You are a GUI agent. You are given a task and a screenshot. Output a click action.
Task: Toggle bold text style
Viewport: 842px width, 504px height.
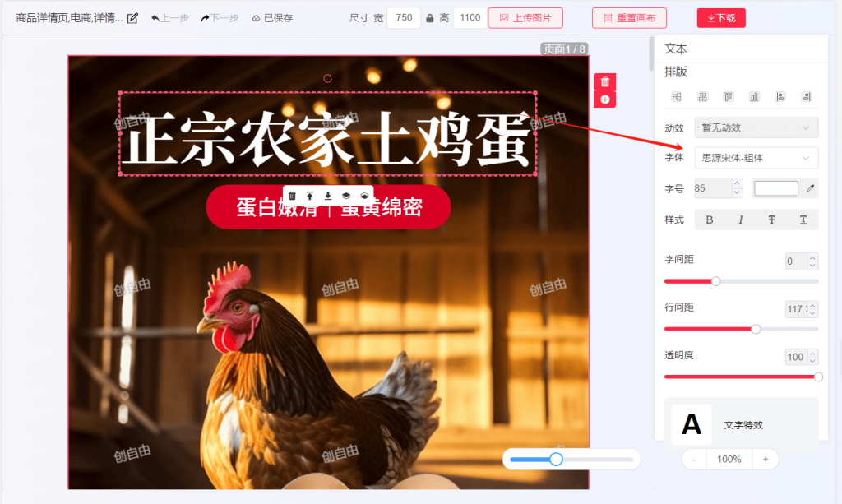(x=710, y=220)
